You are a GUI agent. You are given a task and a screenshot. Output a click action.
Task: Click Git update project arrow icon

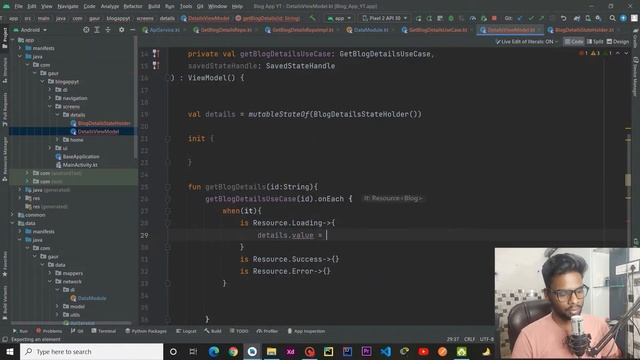520,18
